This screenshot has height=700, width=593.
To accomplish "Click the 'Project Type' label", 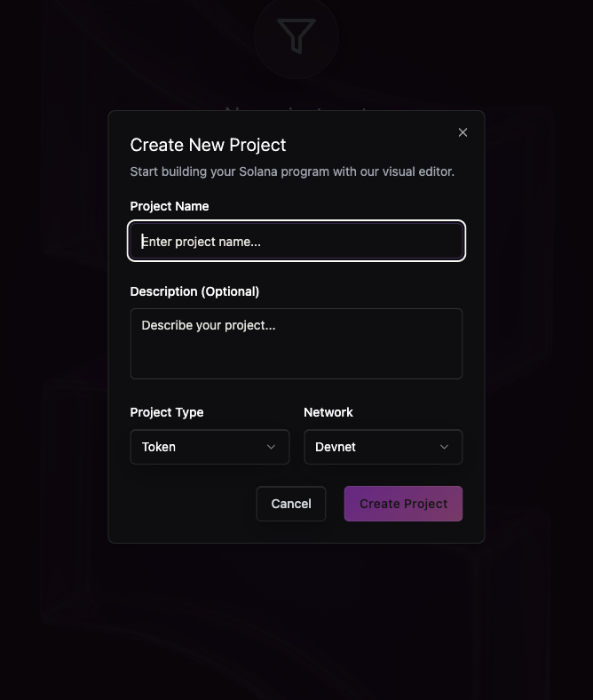I will click(x=167, y=412).
